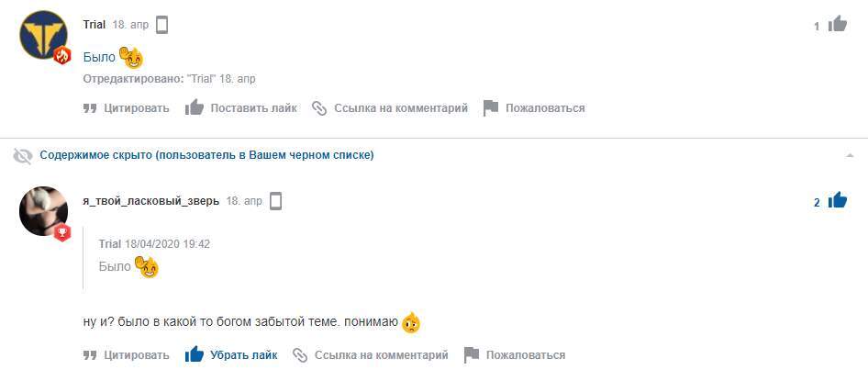This screenshot has height=381, width=868.
Task: Click the flag icon under the second comment
Action: (x=472, y=354)
